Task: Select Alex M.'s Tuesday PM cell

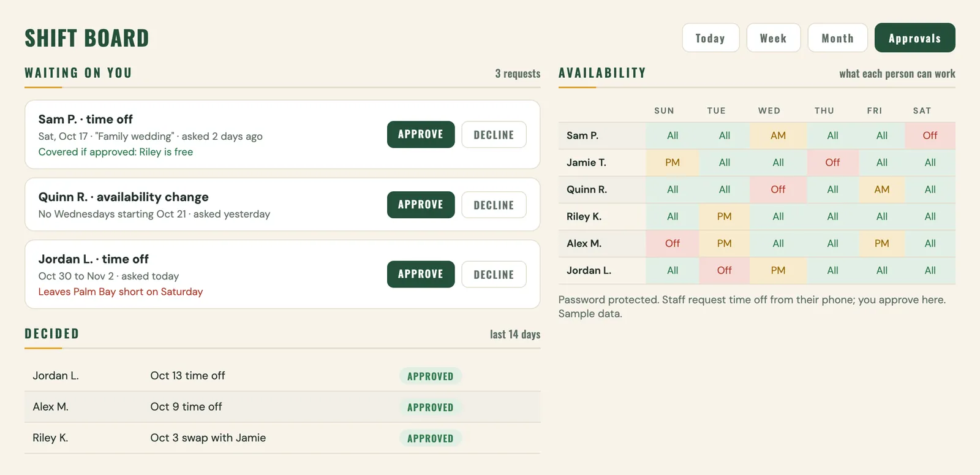Action: [x=725, y=243]
